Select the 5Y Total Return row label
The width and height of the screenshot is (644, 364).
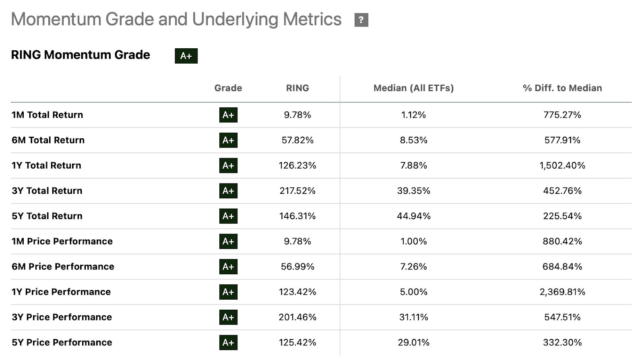pos(47,216)
